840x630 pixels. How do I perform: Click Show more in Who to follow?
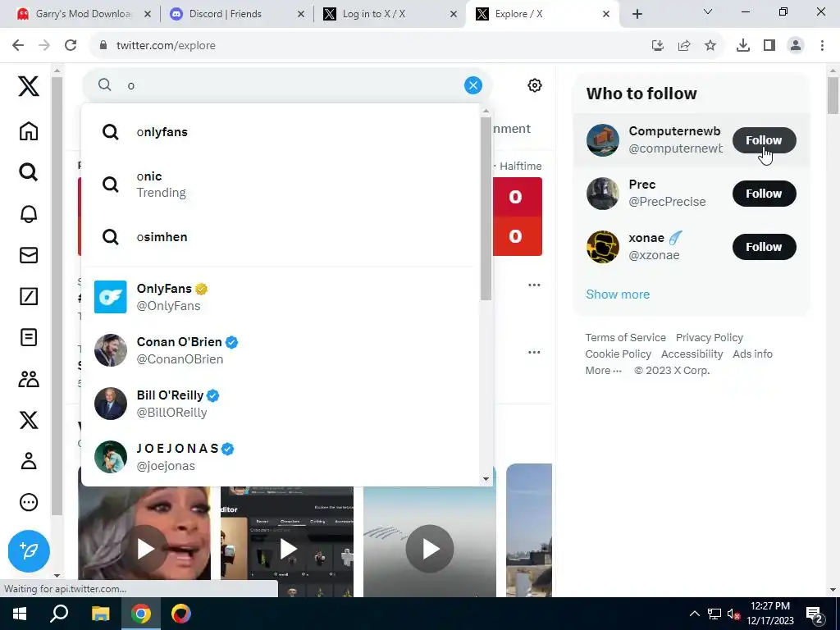tap(618, 294)
